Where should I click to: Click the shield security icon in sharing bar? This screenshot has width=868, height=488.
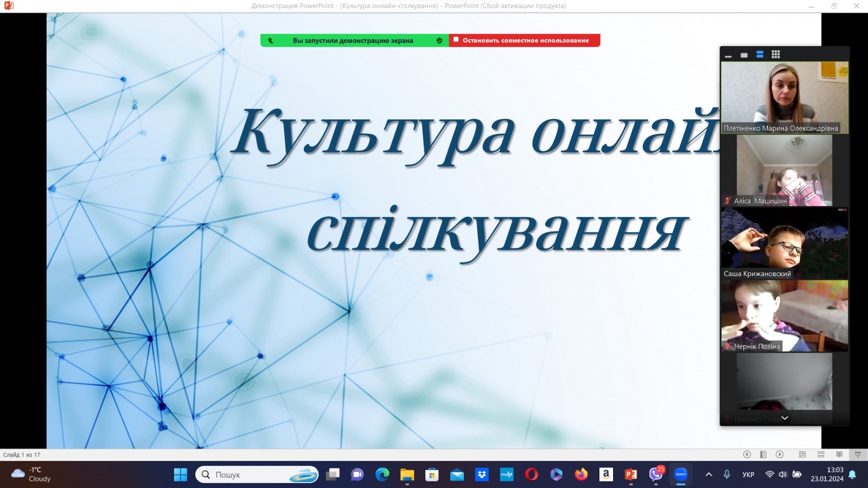(439, 40)
